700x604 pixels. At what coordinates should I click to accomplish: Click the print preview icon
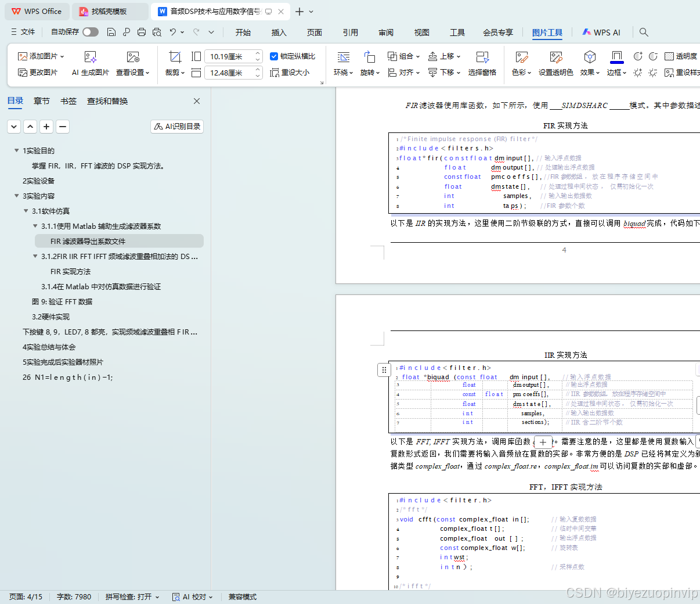point(157,32)
